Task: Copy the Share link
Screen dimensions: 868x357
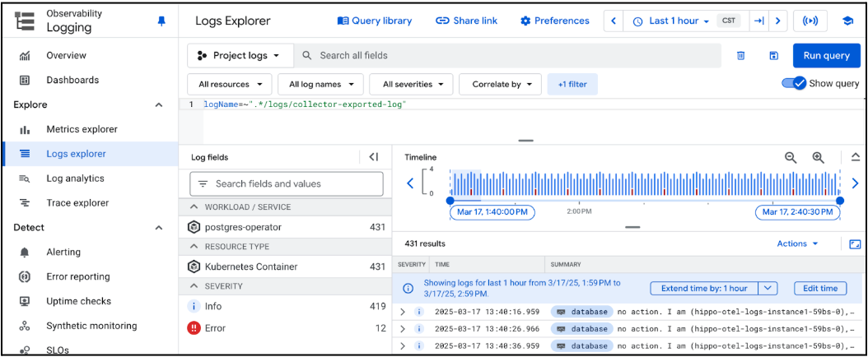Action: (x=467, y=21)
